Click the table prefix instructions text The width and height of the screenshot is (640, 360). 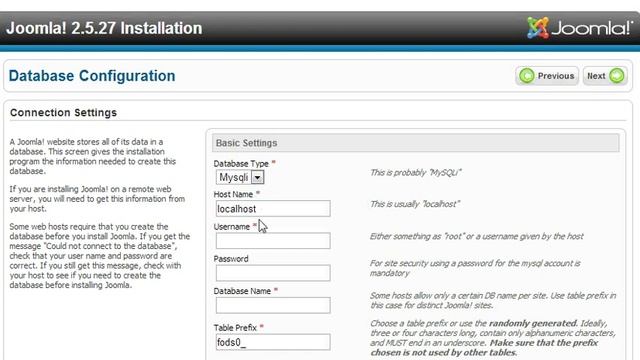[x=493, y=338]
